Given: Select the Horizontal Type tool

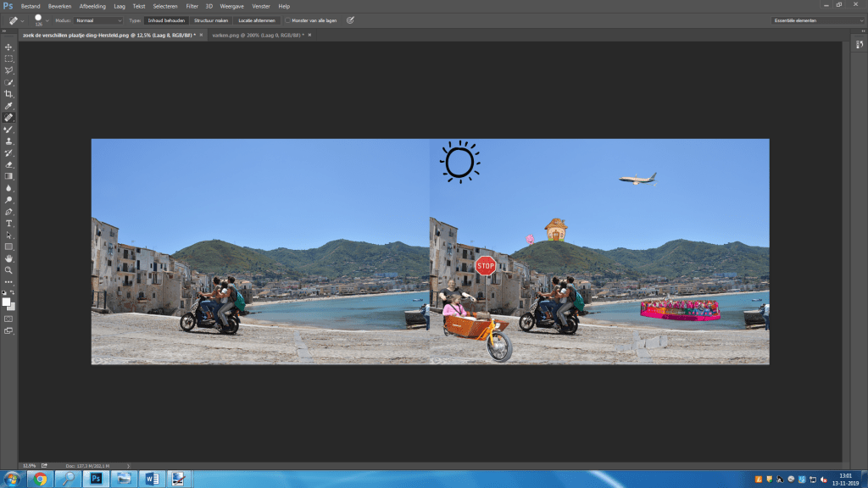Looking at the screenshot, I should [x=8, y=223].
